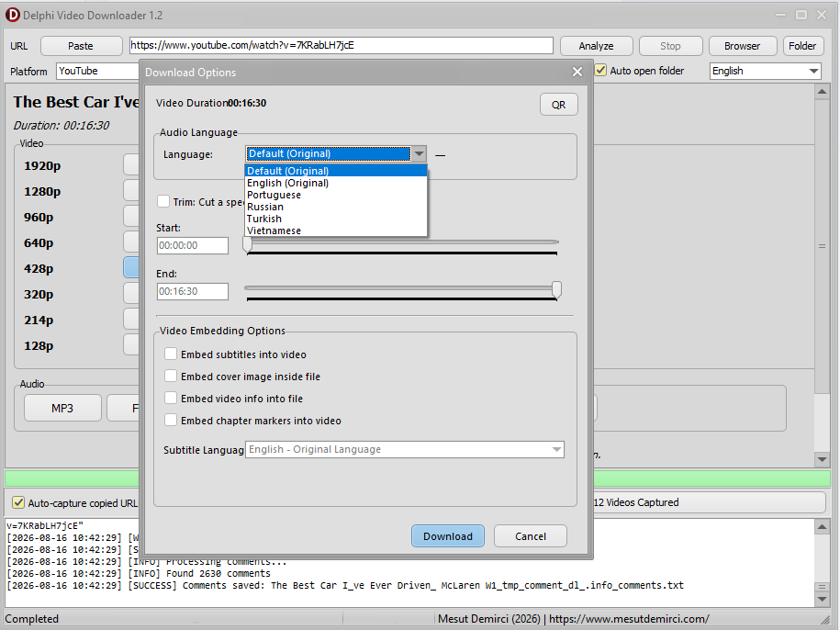
Task: Click the Analyze button
Action: [596, 46]
